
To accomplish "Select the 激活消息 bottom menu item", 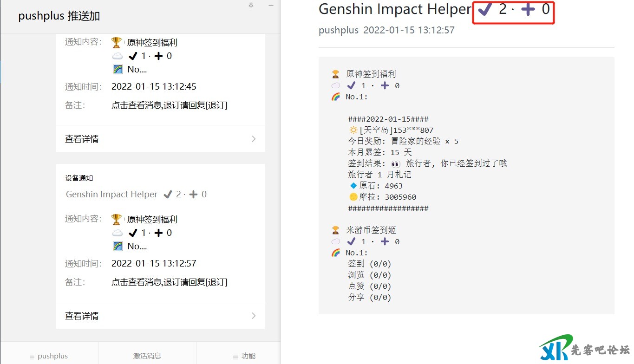I will 147,356.
